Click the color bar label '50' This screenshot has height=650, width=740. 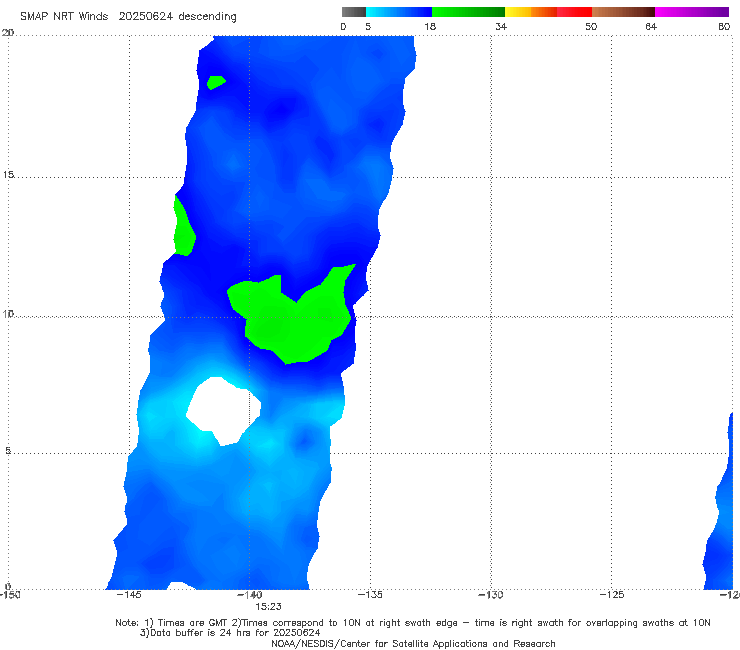591,26
